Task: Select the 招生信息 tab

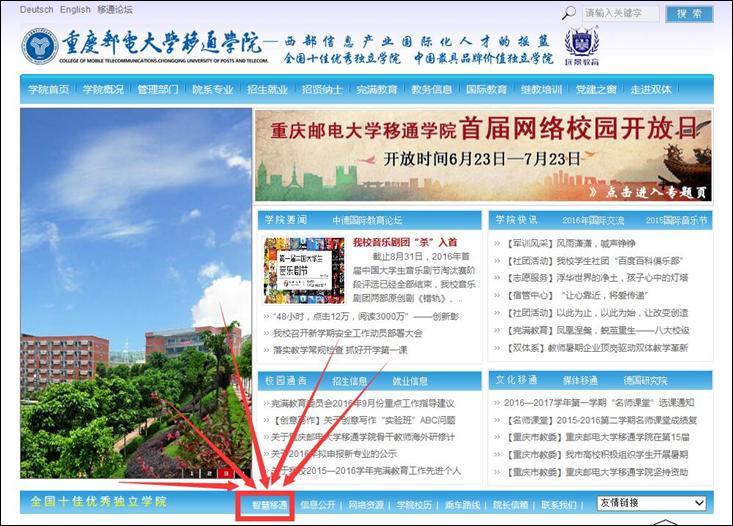Action: click(x=350, y=381)
